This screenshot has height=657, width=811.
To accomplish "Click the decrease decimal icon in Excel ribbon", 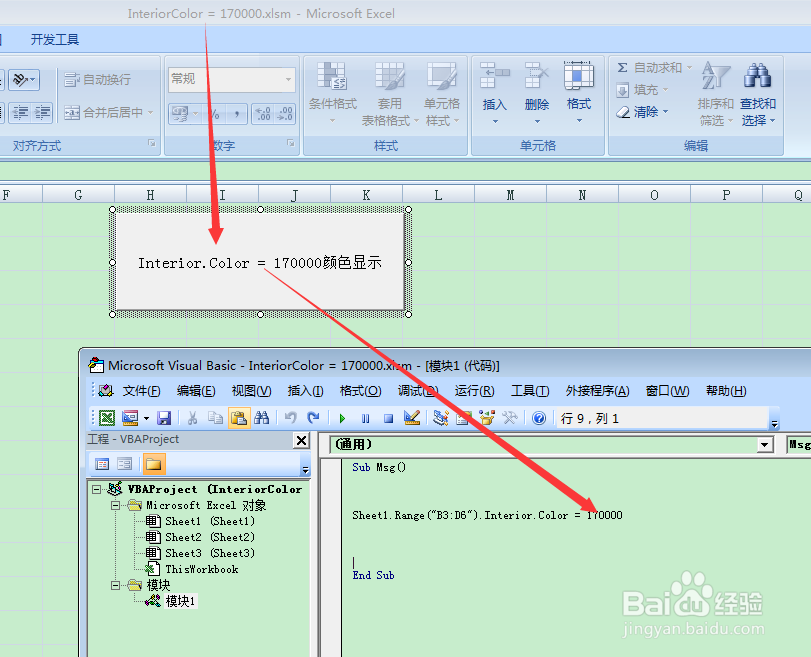I will click(285, 114).
